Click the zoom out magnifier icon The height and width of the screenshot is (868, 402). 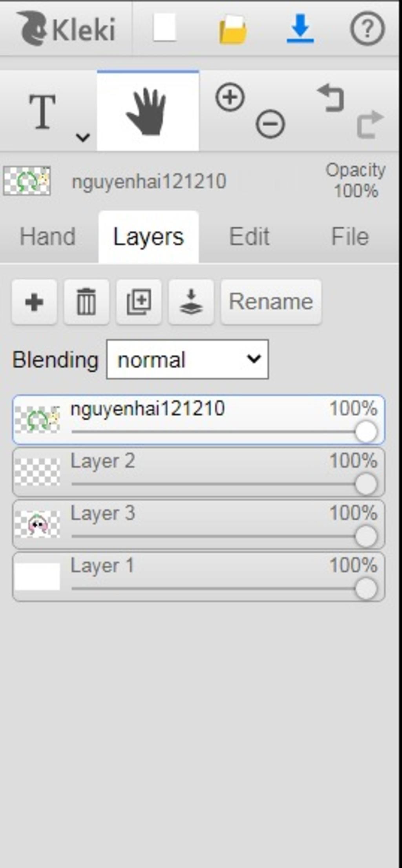[x=270, y=124]
